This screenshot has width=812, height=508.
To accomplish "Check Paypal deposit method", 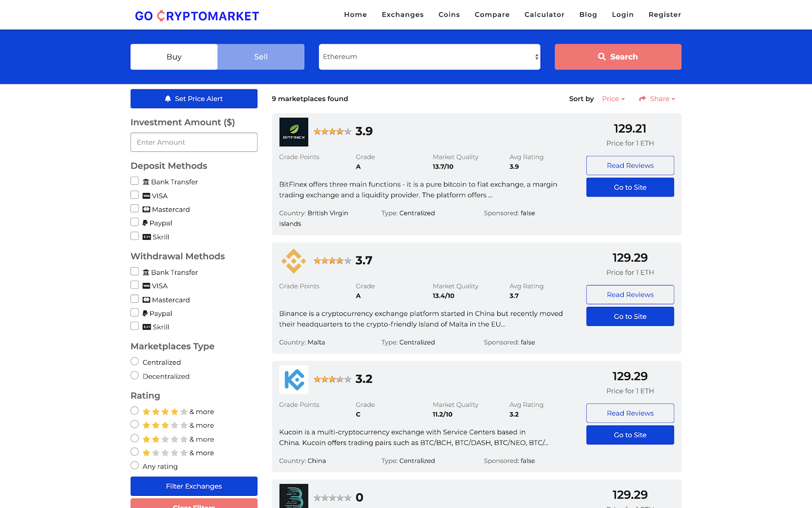I will point(134,222).
